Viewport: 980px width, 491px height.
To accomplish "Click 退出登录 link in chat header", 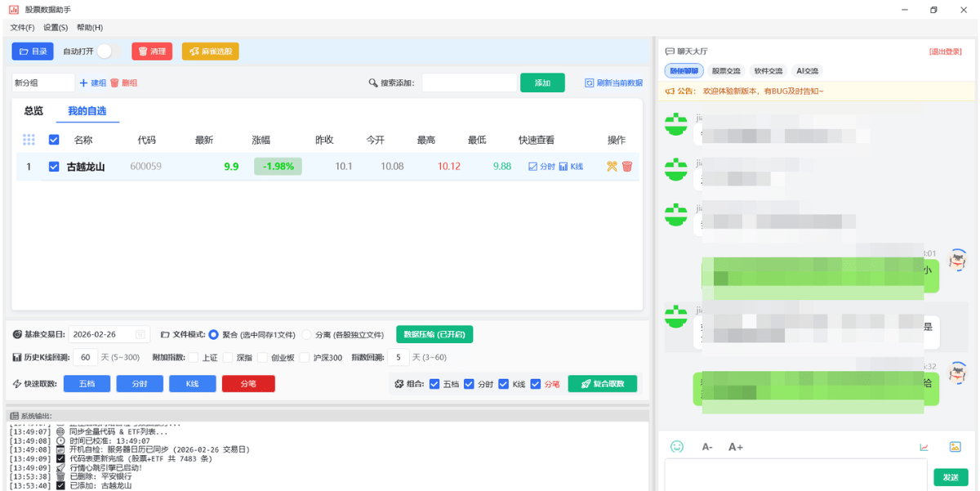I will tap(945, 51).
